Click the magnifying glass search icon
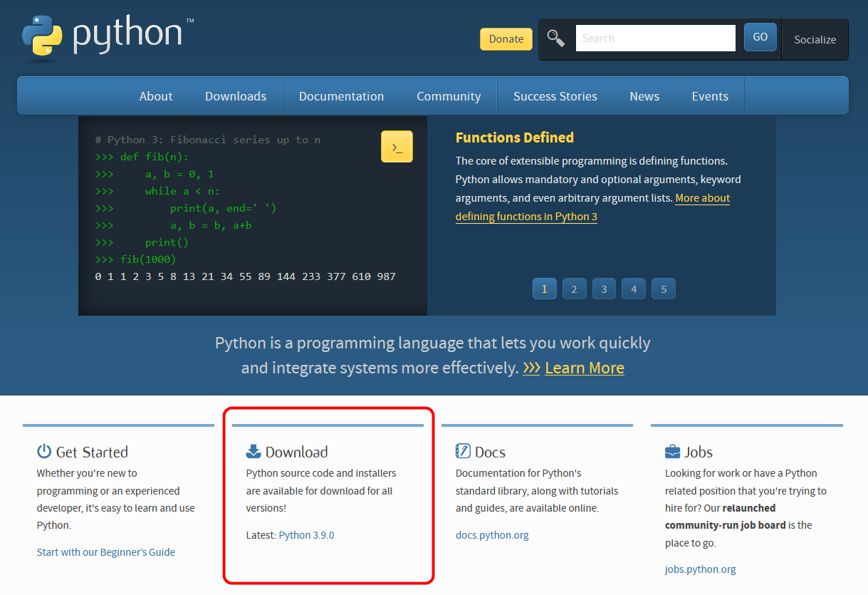868x595 pixels. tap(555, 38)
